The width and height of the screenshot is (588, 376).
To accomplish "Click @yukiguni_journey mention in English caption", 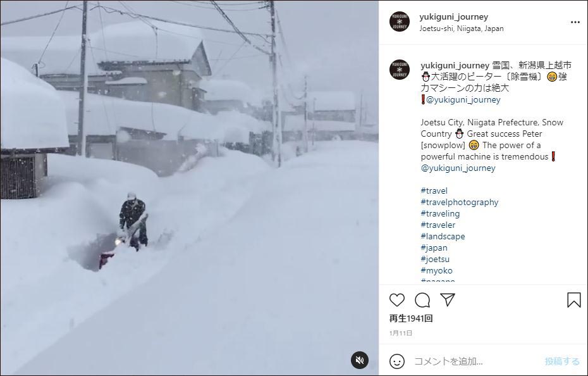I will 458,168.
